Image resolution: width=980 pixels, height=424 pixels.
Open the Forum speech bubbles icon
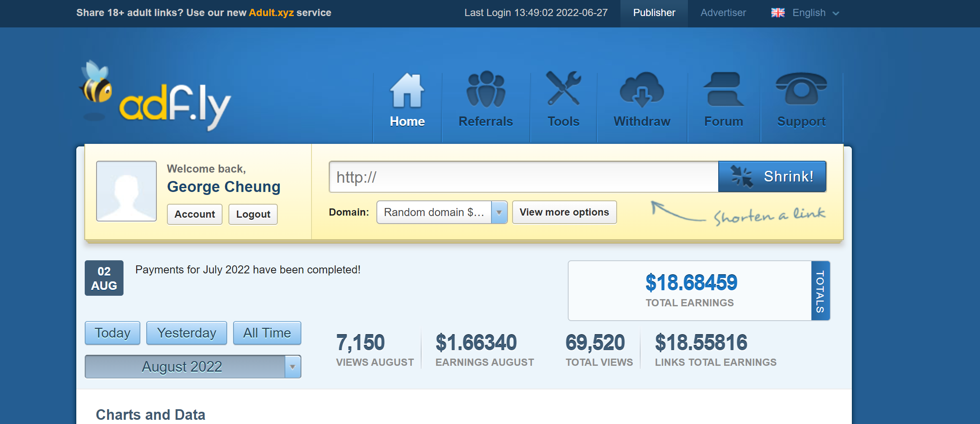click(723, 89)
